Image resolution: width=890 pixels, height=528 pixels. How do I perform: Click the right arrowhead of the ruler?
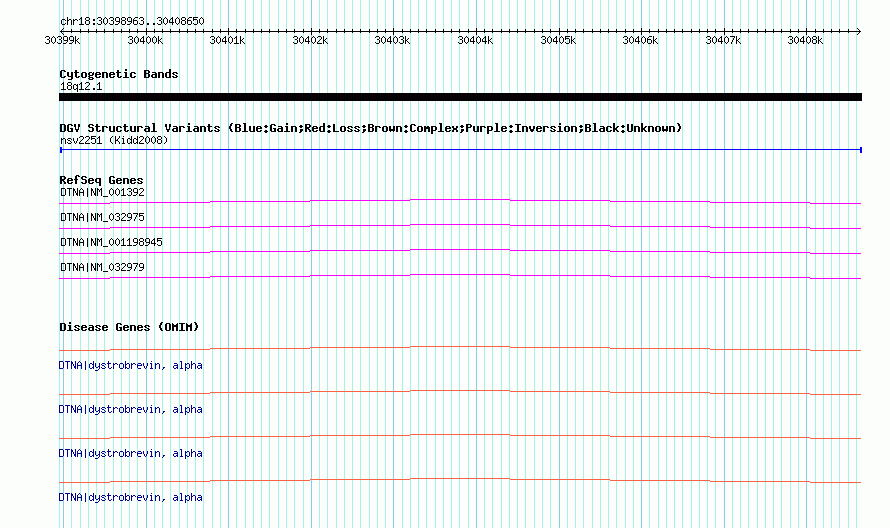point(859,31)
